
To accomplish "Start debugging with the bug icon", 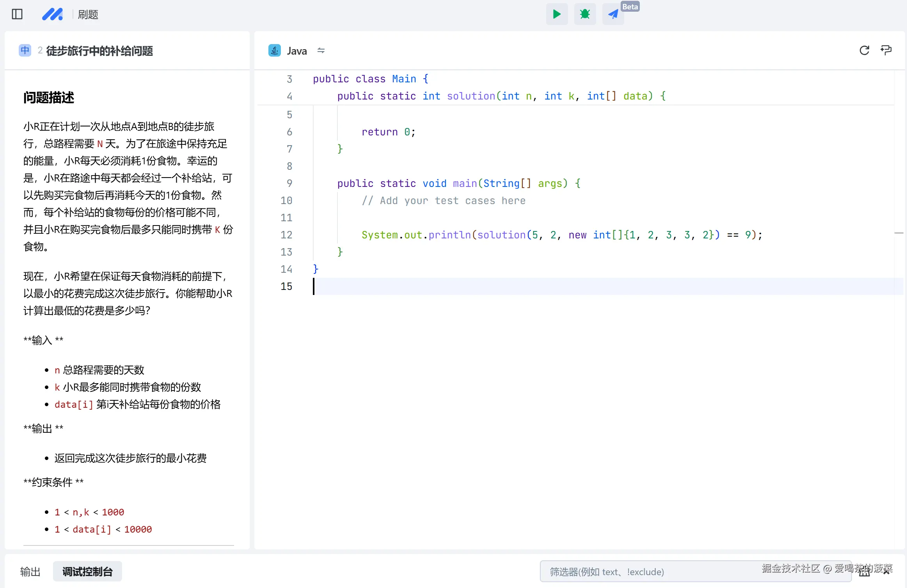I will click(585, 14).
